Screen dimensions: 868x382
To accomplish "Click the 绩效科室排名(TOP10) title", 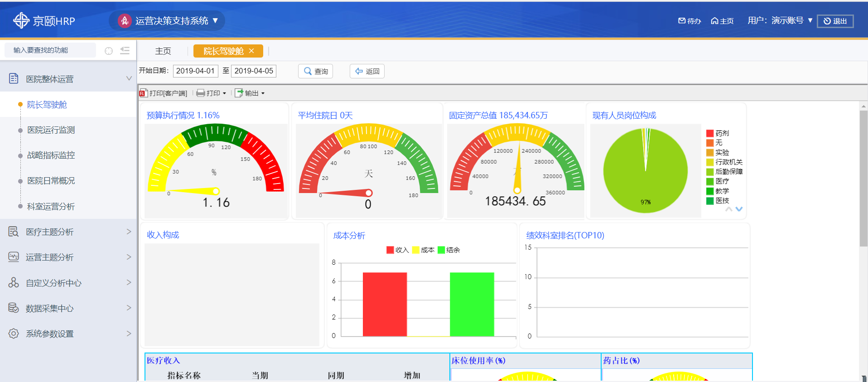I will [x=565, y=235].
